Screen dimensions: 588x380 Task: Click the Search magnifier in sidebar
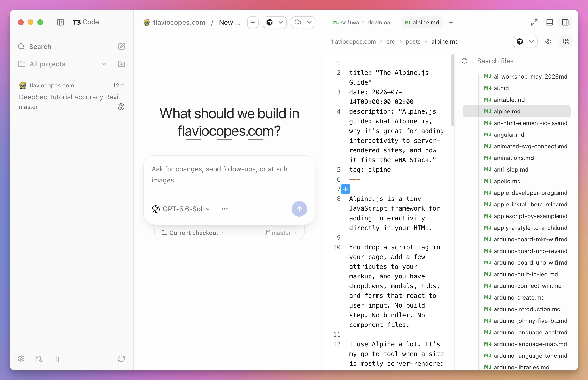coord(22,46)
